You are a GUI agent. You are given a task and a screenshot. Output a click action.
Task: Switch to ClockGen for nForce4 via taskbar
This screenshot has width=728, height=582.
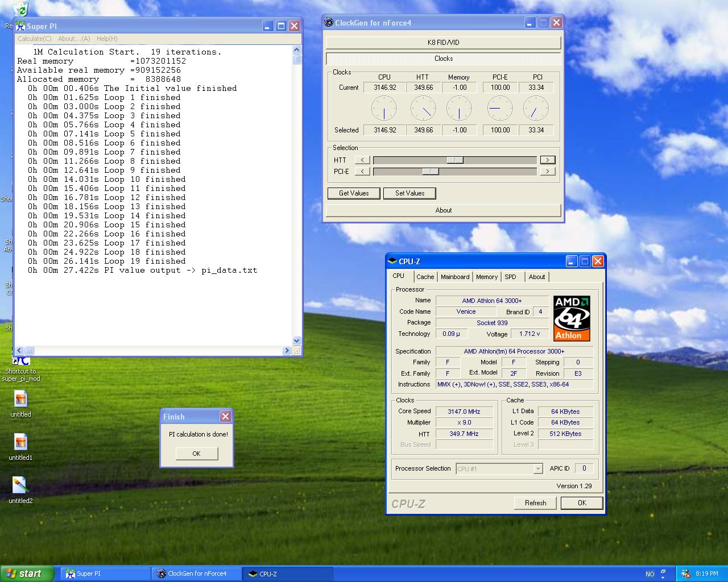coord(197,573)
